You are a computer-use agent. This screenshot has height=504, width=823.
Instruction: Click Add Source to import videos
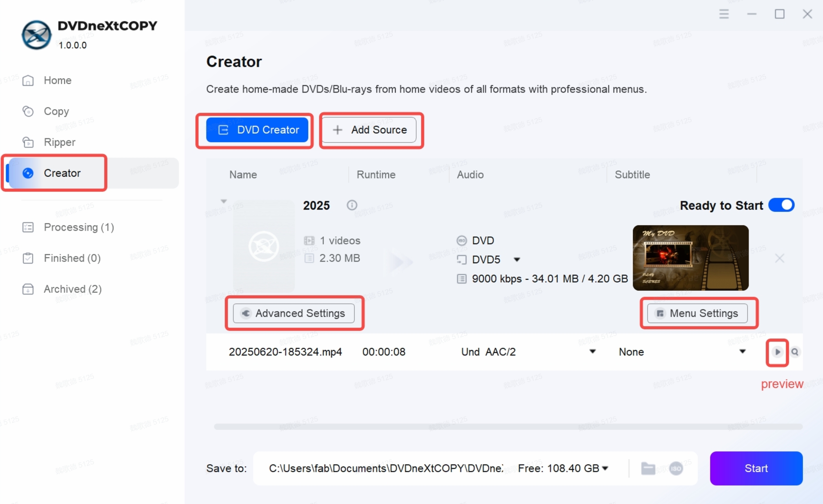(x=370, y=130)
